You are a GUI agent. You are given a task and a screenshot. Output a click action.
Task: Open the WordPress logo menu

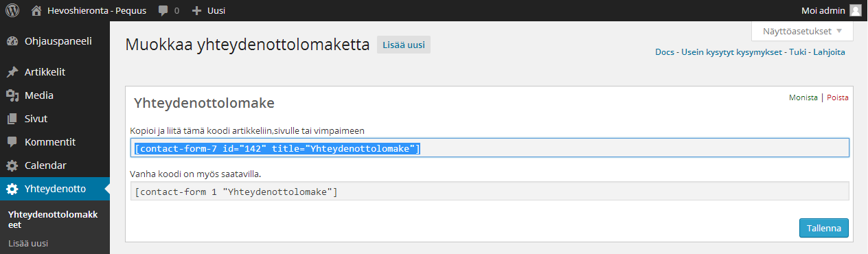point(12,10)
